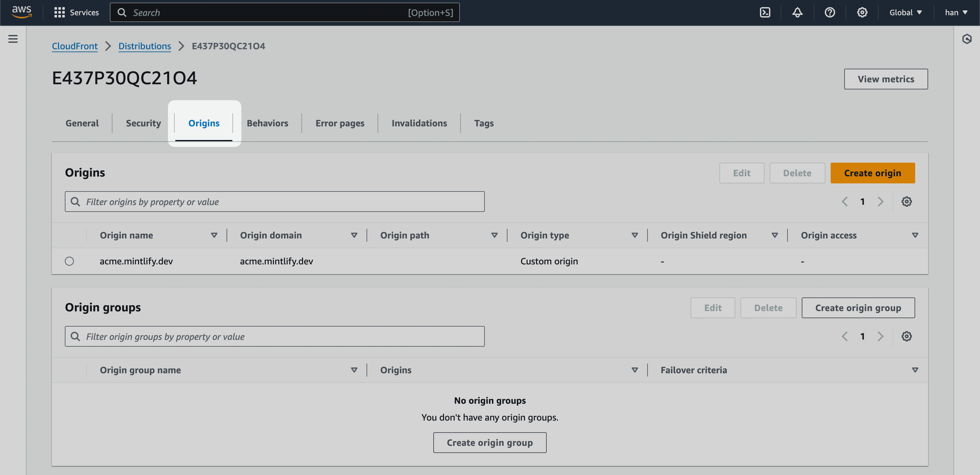Click the Origin groups Edit button

[713, 308]
